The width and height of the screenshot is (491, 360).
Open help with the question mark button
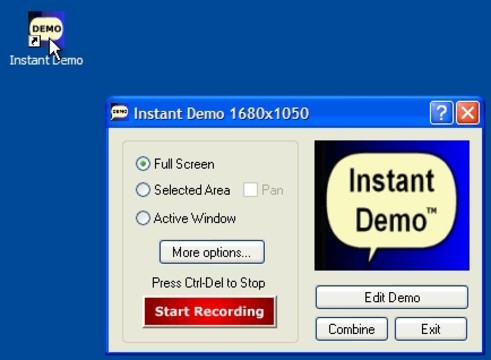click(x=441, y=113)
